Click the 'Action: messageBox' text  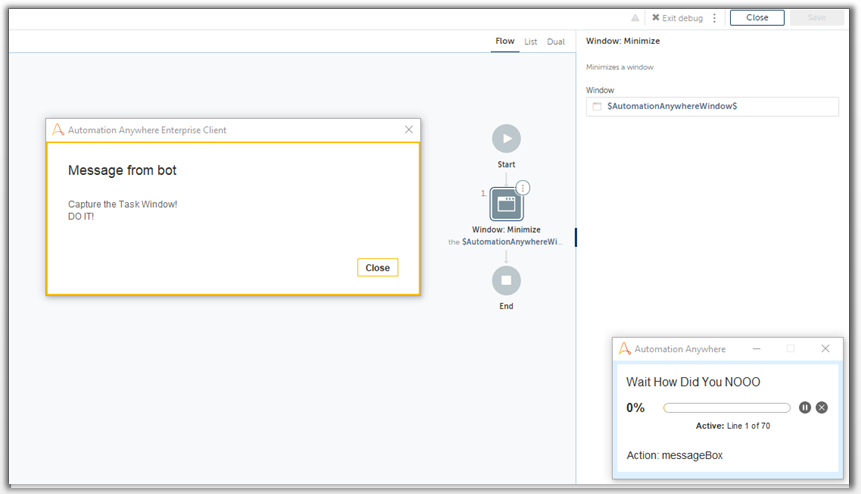pos(675,456)
